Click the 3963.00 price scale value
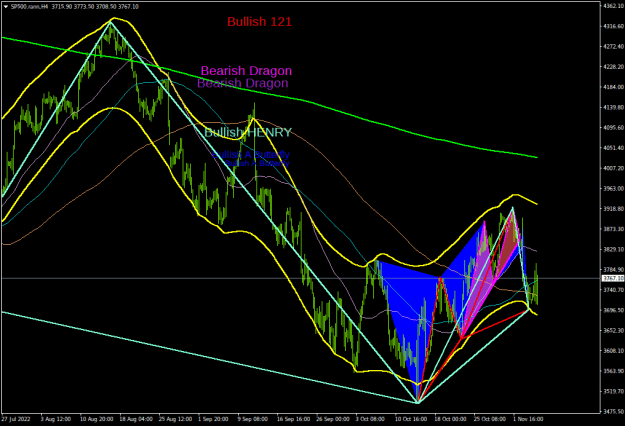The height and width of the screenshot is (426, 625). coord(613,188)
